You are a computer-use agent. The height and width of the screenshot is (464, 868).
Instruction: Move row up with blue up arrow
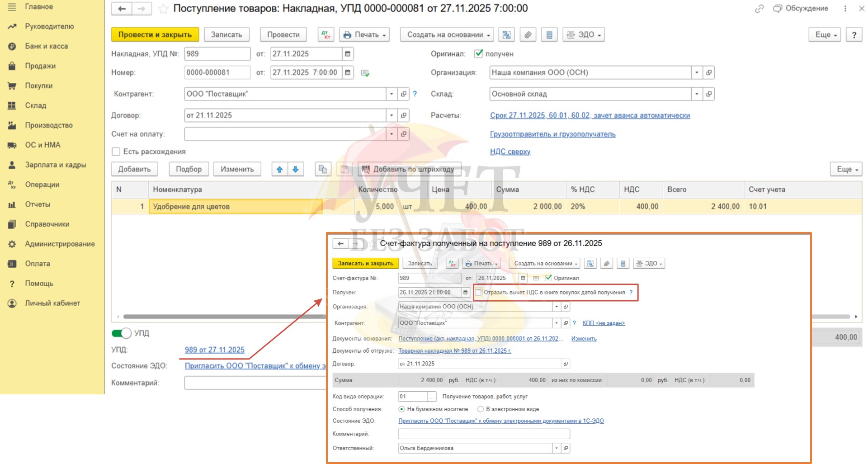[x=279, y=169]
